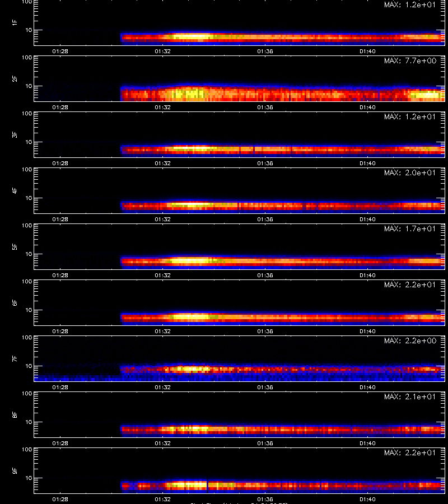Select the '01:36' tick label under panel 5F
The width and height of the screenshot is (448, 504).
point(265,275)
